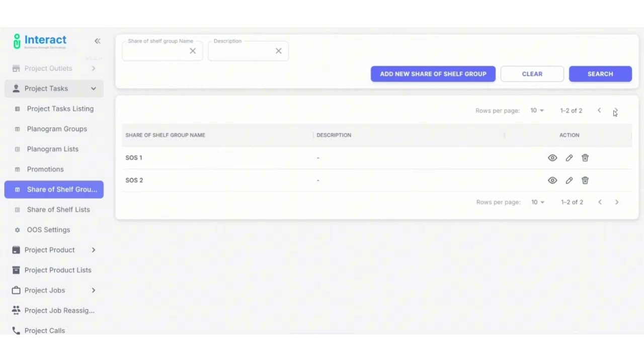Edit SOS 2 with pencil icon
Screen dimensions: 644x362
click(569, 180)
